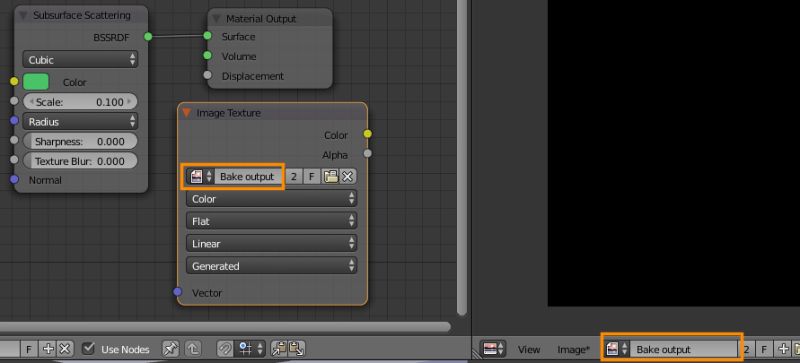The image size is (800, 363).
Task: Add new image with plus icon in image editor
Action: point(783,349)
